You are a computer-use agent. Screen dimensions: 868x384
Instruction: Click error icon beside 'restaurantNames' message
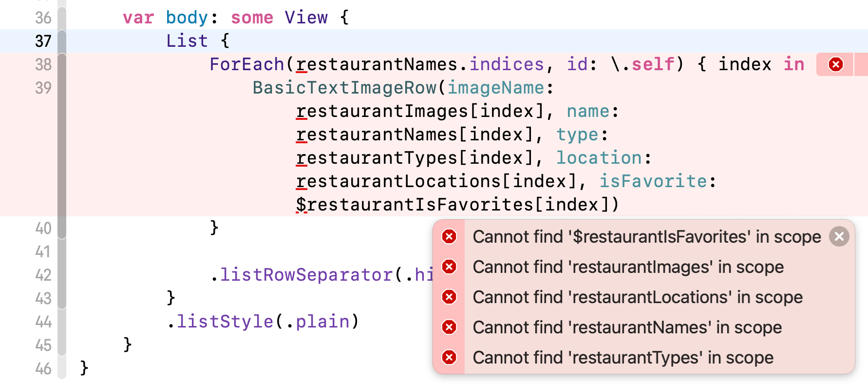449,327
